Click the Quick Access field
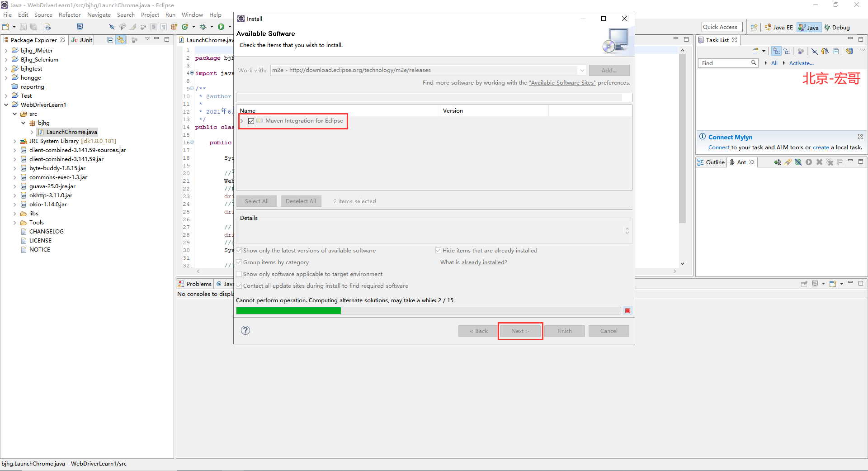The image size is (868, 471). pos(722,27)
